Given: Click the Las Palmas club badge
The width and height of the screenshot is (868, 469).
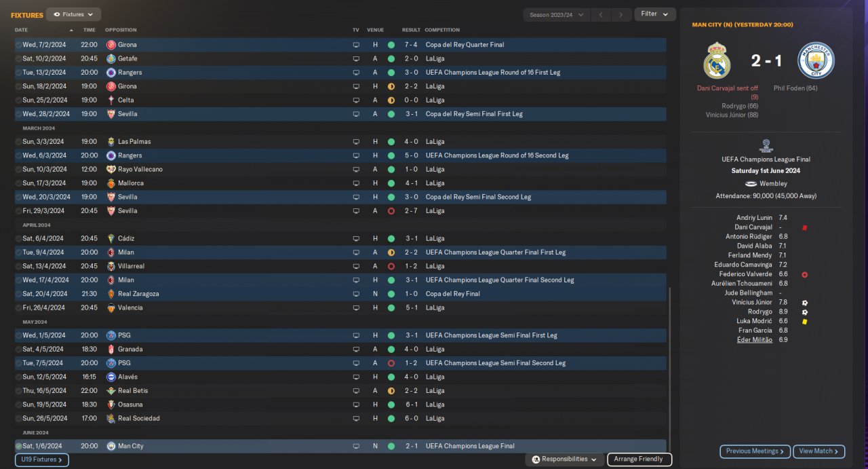Looking at the screenshot, I should click(111, 142).
